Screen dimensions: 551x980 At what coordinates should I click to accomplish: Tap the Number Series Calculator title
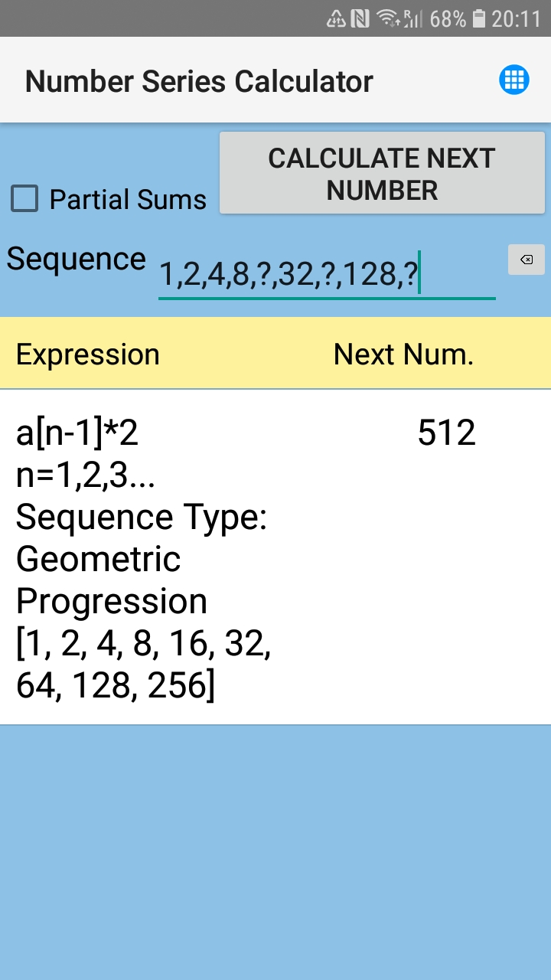pyautogui.click(x=199, y=80)
